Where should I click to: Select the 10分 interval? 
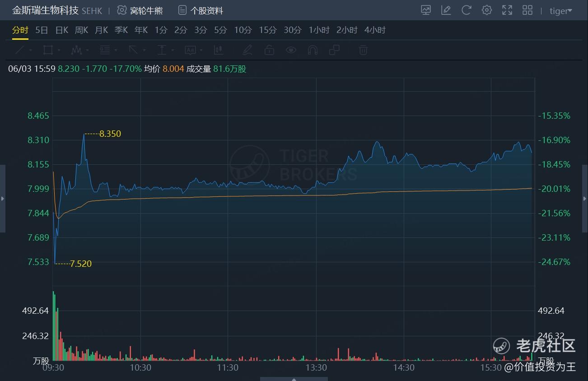[243, 30]
